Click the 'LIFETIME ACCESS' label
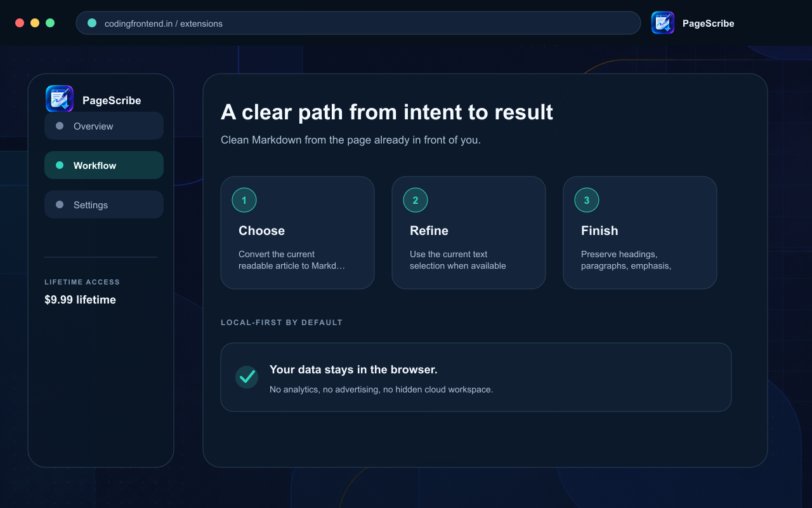The height and width of the screenshot is (508, 812). click(82, 282)
